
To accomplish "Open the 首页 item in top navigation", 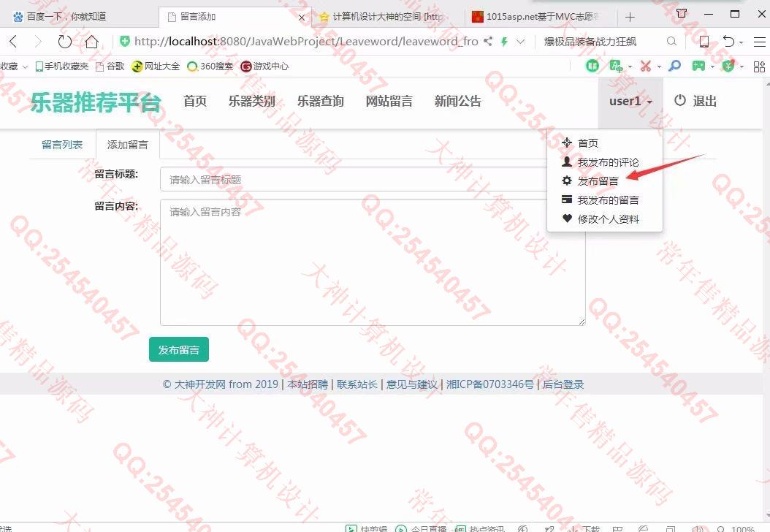I will click(x=195, y=101).
